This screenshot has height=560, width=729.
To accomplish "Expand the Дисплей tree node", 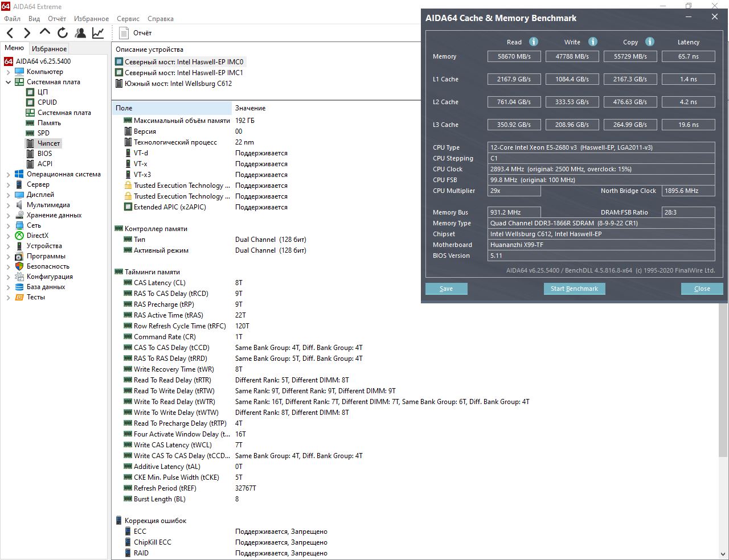I will 8,195.
